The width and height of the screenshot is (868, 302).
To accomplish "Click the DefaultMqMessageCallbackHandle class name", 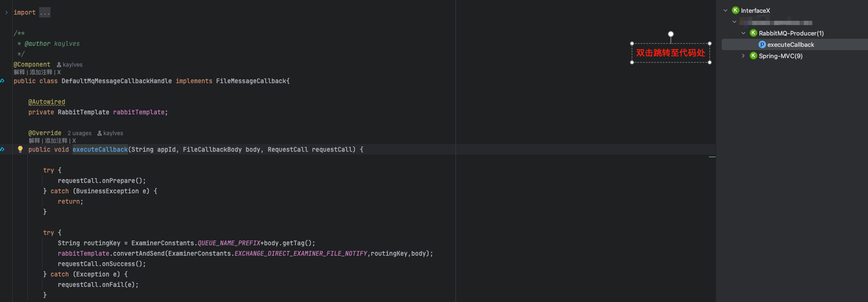I will click(x=117, y=81).
